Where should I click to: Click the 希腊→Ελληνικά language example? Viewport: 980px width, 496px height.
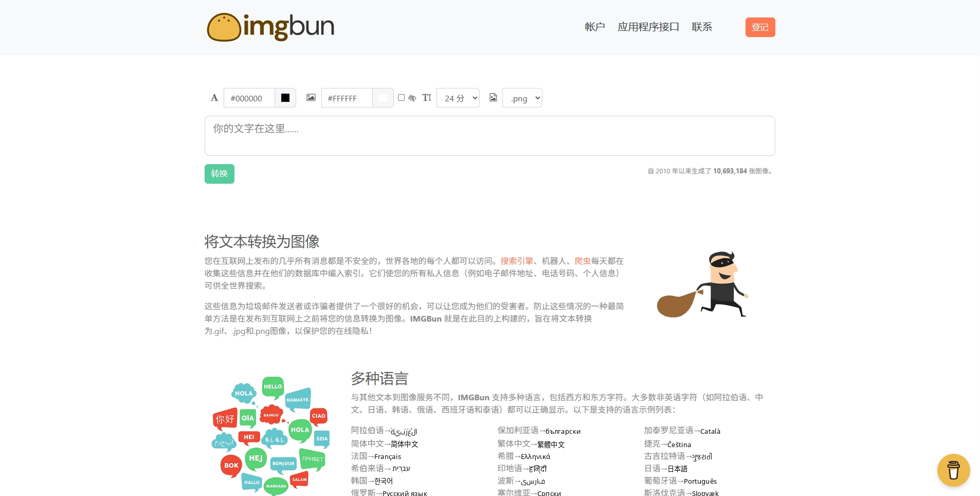tap(524, 456)
